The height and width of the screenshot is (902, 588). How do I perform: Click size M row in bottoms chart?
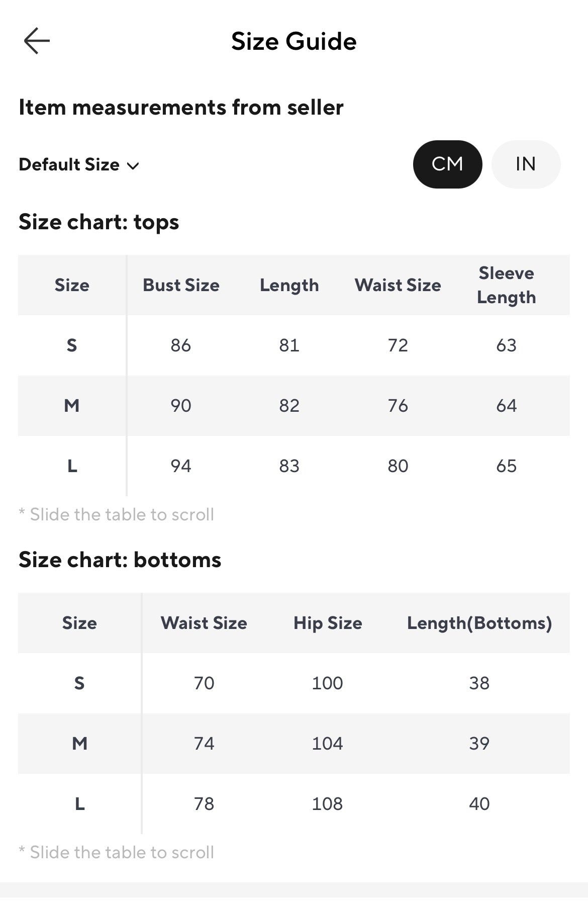coord(294,744)
